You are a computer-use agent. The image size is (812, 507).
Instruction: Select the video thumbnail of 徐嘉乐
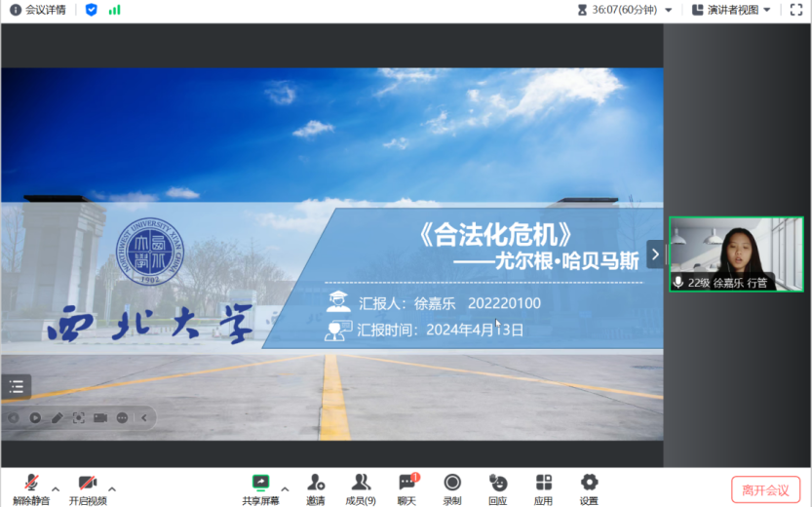736,253
